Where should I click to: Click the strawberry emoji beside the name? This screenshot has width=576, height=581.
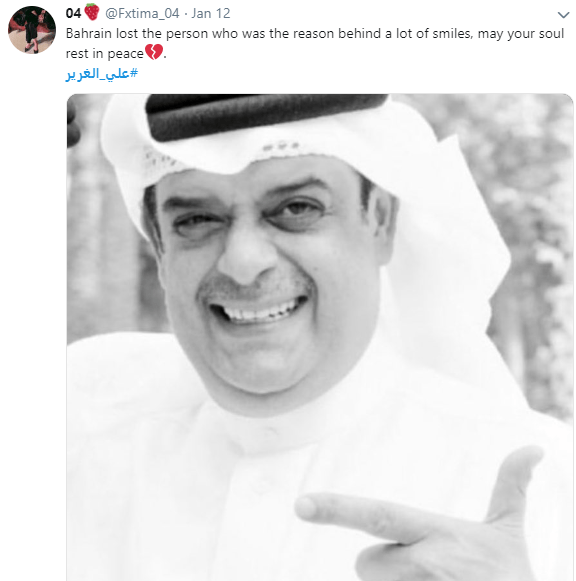(x=91, y=12)
